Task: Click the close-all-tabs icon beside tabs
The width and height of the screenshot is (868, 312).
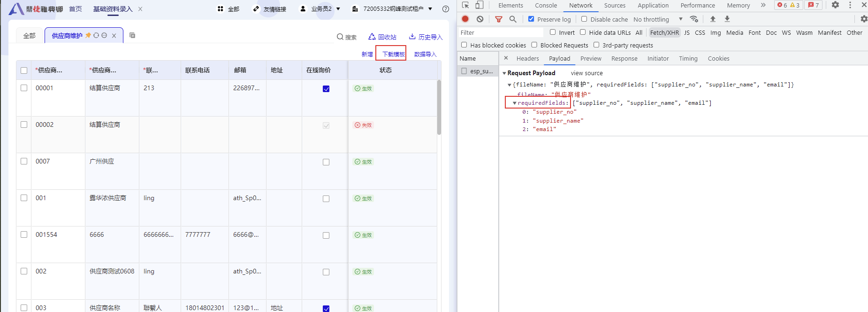Action: pos(132,35)
